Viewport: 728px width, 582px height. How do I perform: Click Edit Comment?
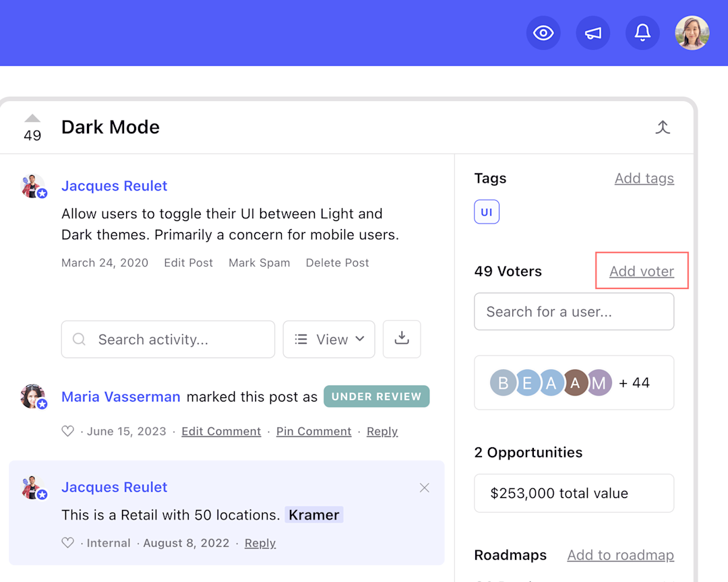click(221, 431)
